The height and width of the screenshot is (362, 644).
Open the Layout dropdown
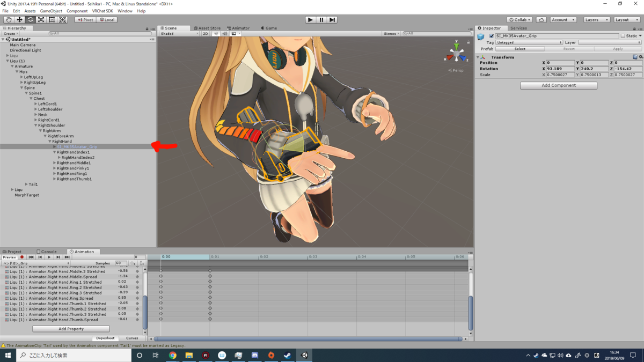point(626,20)
